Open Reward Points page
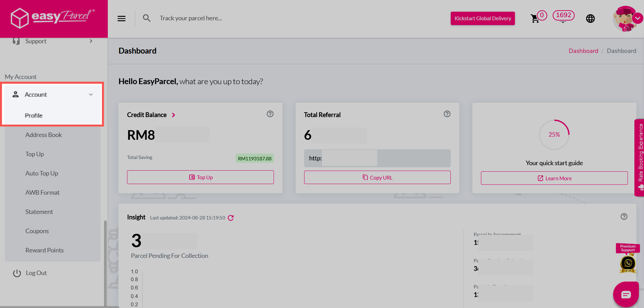The image size is (644, 308). tap(44, 250)
